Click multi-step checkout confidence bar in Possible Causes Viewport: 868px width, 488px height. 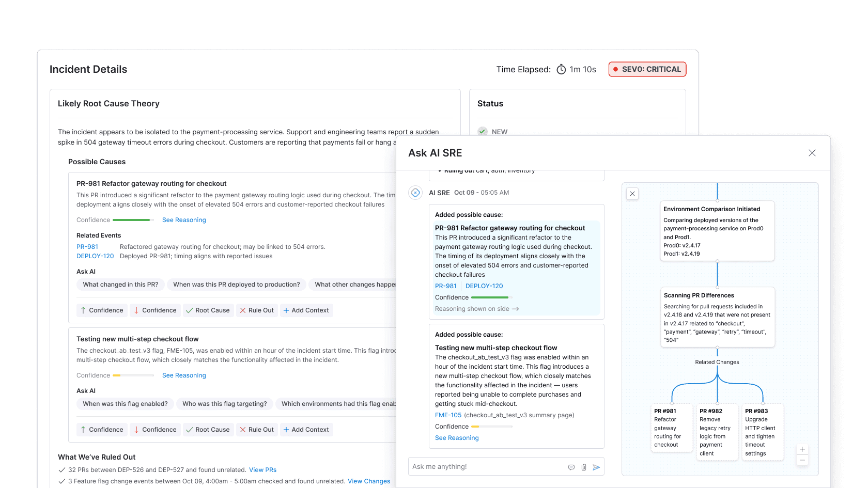click(133, 375)
